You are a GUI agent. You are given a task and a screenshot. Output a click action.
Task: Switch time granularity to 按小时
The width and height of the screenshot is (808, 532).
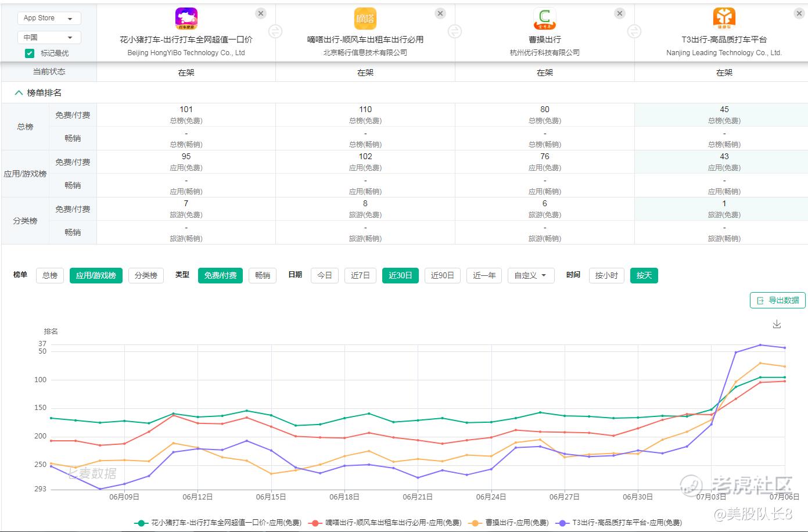coord(606,275)
